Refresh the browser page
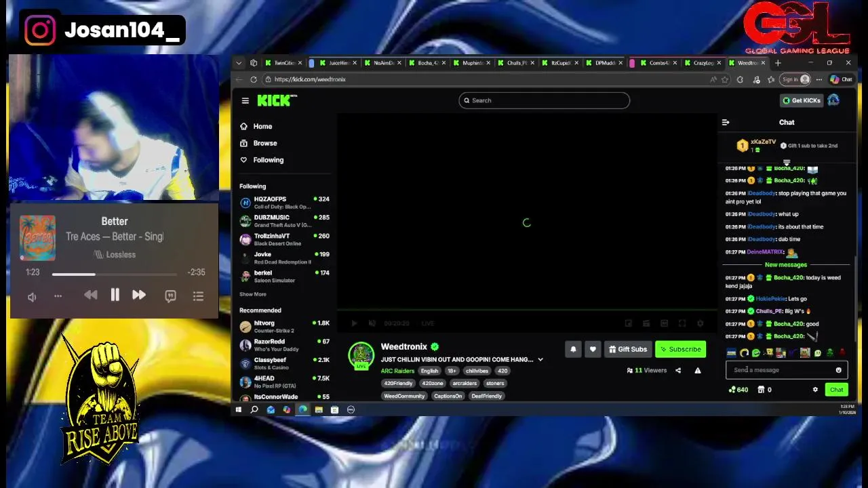Viewport: 868px width, 488px height. [x=254, y=79]
